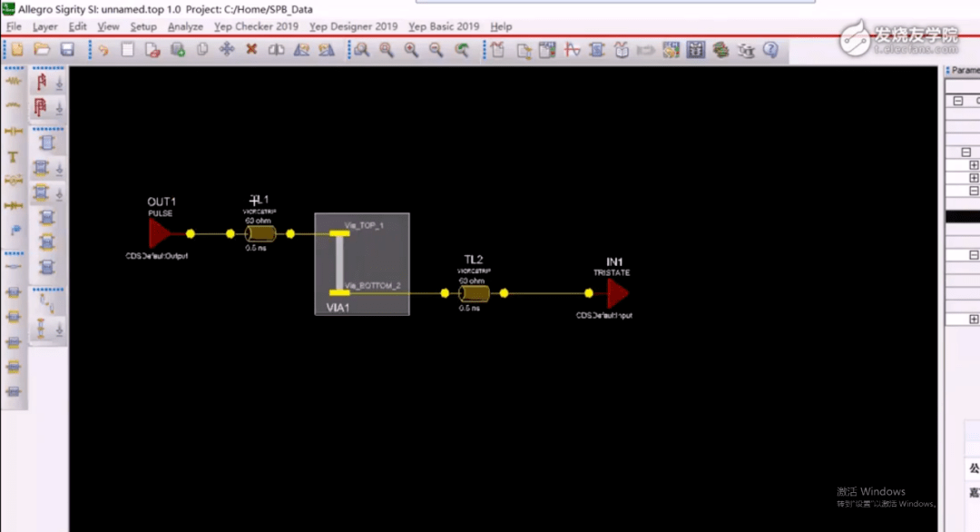Screen dimensions: 980x532
Task: Click the Via_TOP_1 yellow pad
Action: pos(339,233)
